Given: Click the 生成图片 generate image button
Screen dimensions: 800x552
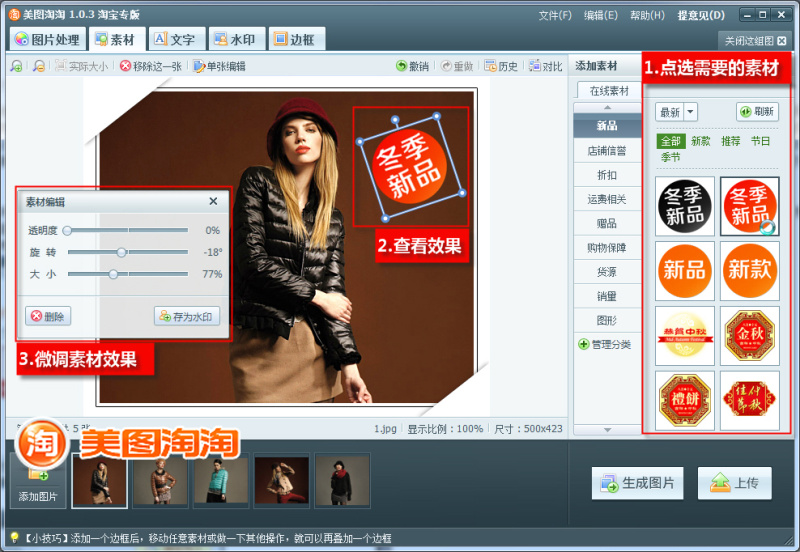Looking at the screenshot, I should pos(637,483).
